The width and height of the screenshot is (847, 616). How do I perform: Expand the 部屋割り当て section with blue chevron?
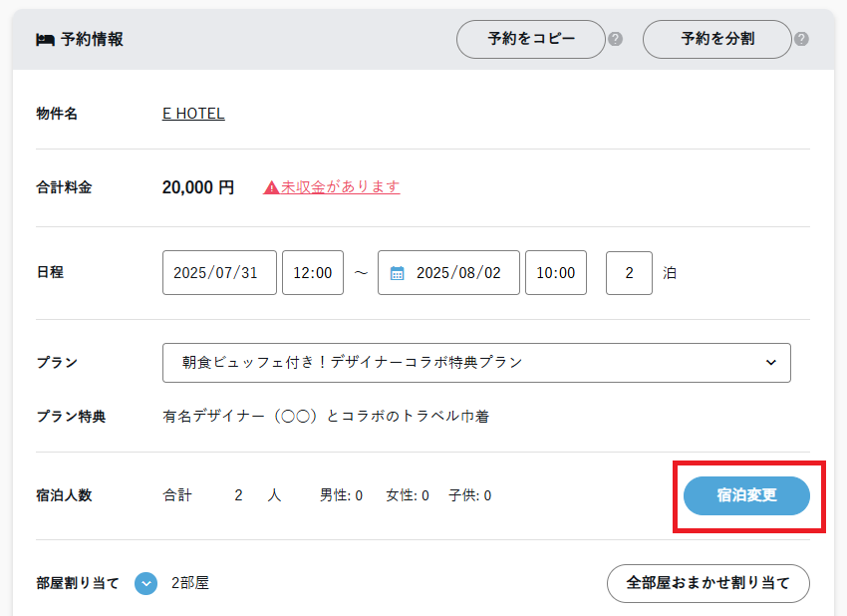pos(146,583)
